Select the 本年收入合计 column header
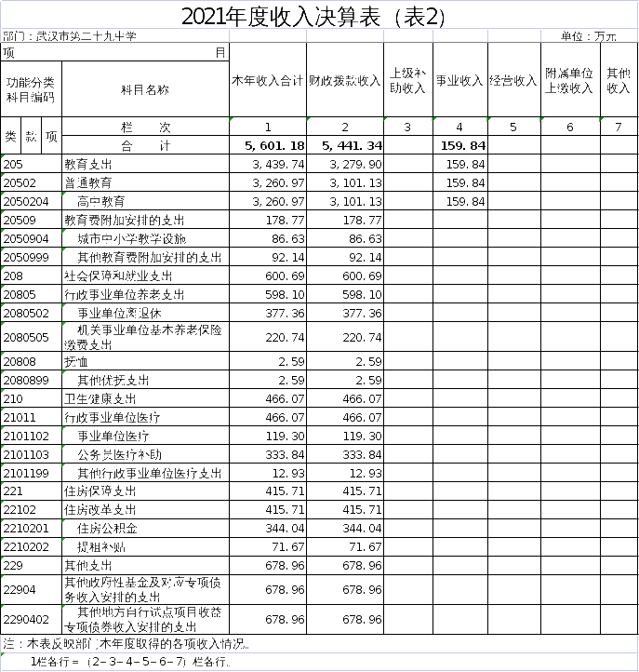The image size is (639, 672). [x=268, y=81]
